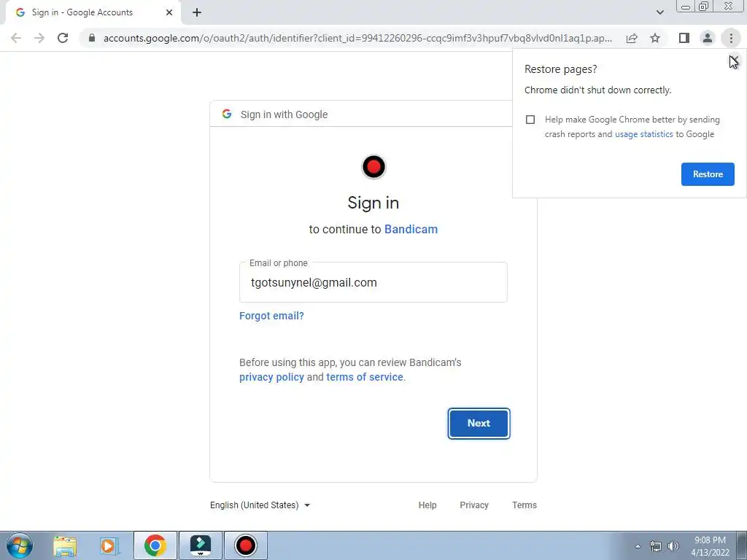This screenshot has height=560, width=747.
Task: Open the Chrome three-dot menu
Action: click(x=731, y=38)
